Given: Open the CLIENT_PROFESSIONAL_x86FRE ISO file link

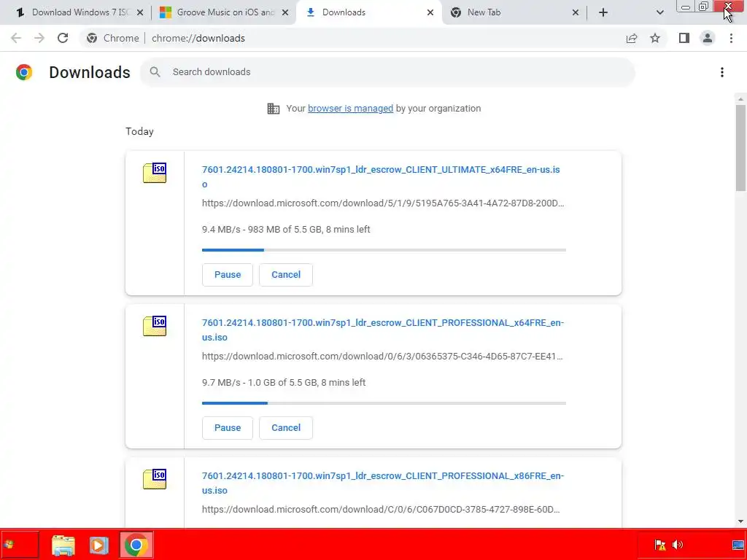Looking at the screenshot, I should point(382,483).
